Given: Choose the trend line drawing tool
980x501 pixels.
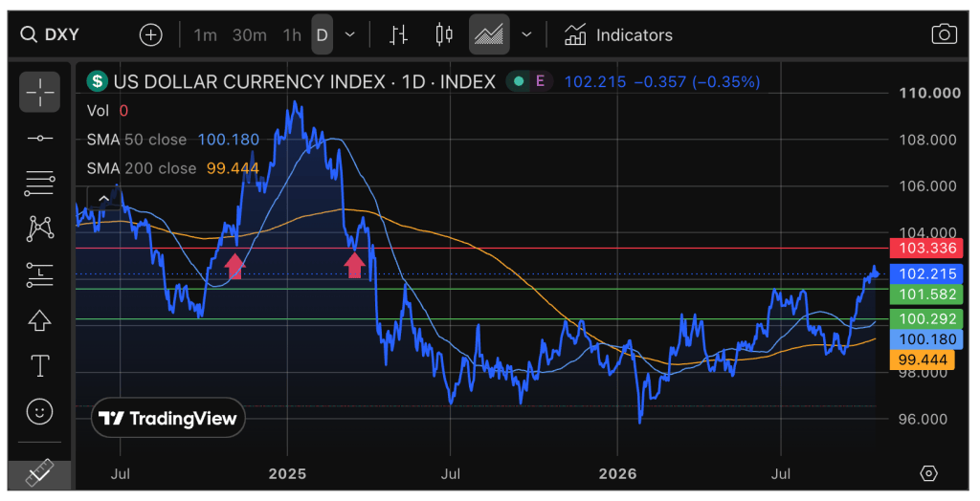Looking at the screenshot, I should tap(39, 138).
